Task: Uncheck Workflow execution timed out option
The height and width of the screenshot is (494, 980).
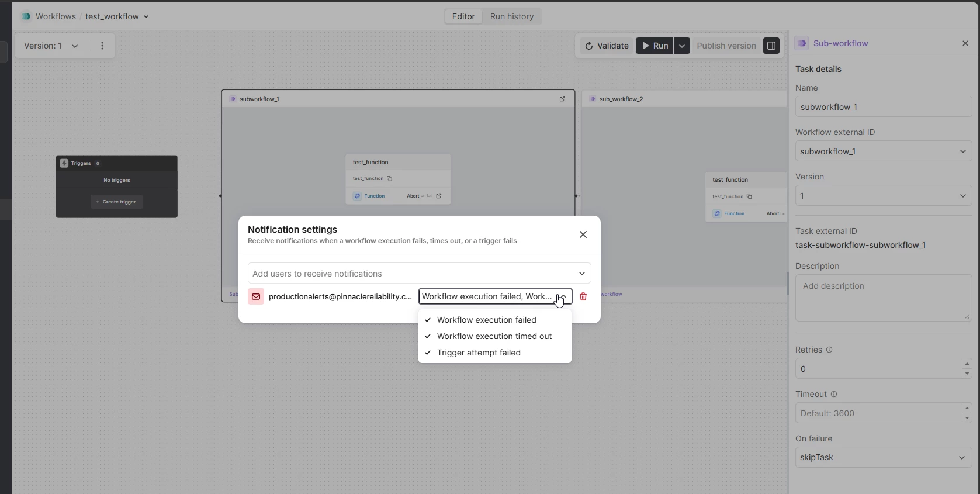Action: [495, 336]
